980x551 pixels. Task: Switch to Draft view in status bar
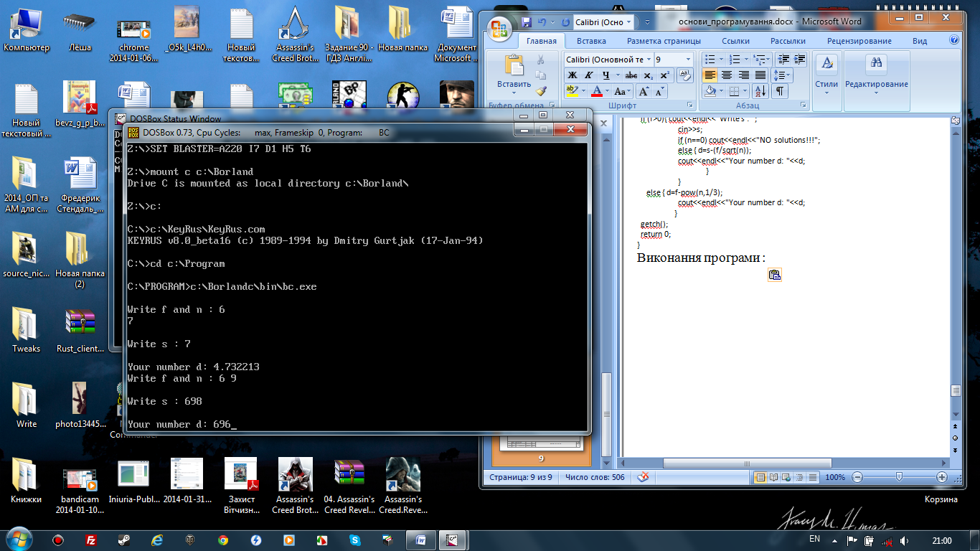click(x=812, y=477)
